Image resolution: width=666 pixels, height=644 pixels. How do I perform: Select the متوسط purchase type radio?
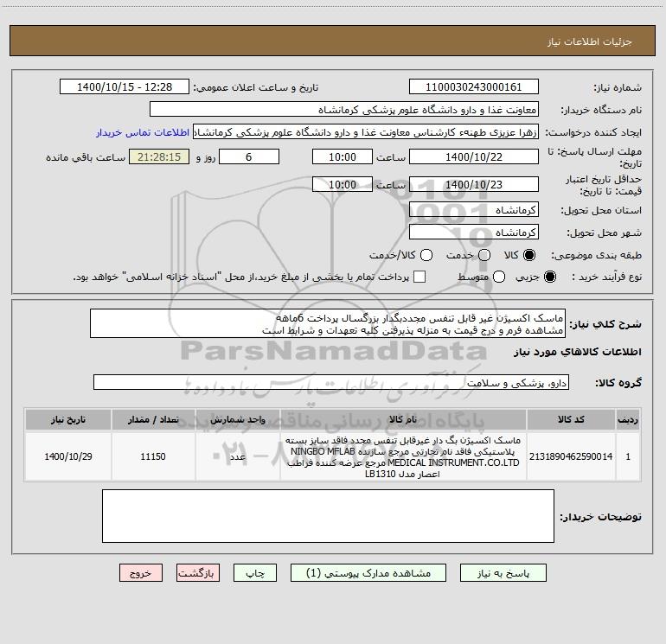[499, 277]
